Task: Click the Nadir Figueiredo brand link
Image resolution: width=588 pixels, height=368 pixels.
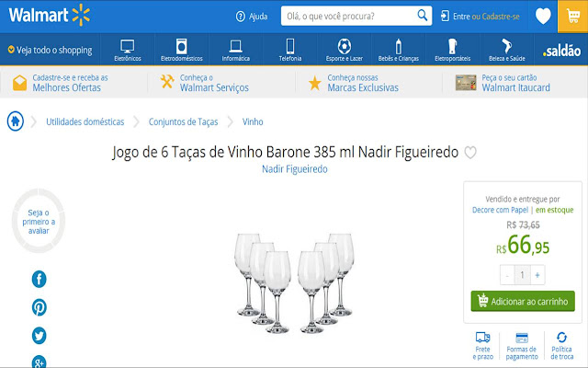Action: coord(294,169)
